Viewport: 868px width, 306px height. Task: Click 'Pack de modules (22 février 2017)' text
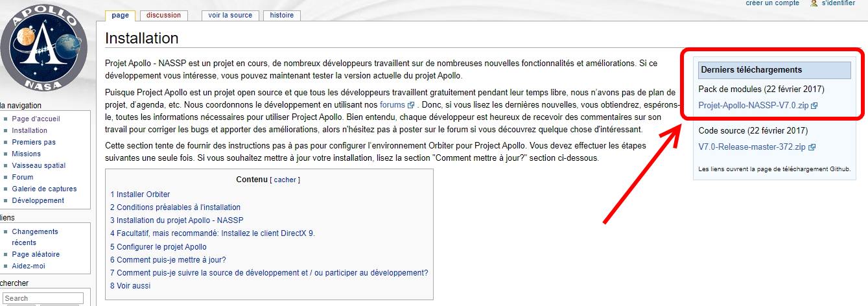(761, 89)
